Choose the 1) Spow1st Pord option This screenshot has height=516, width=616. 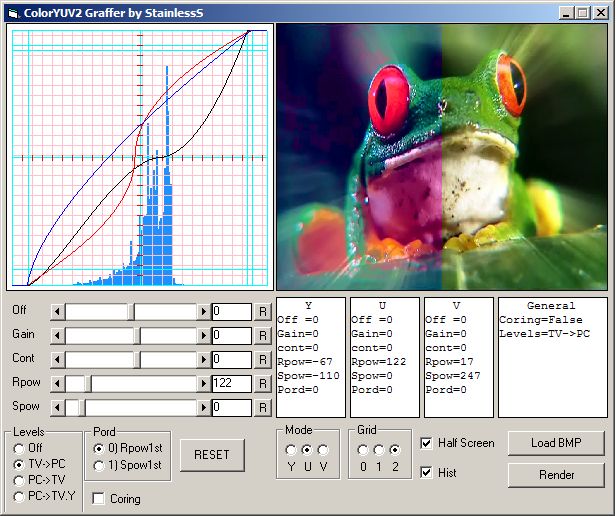coord(99,466)
